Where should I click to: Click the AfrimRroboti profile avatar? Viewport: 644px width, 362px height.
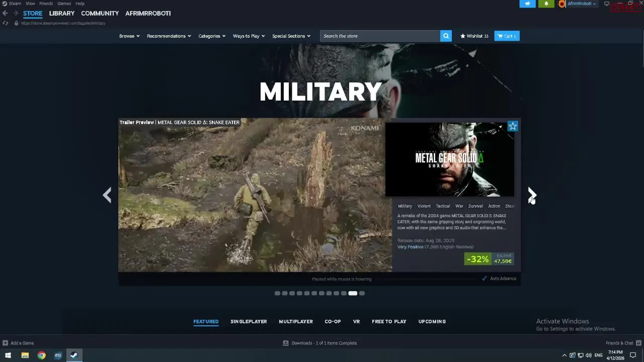[562, 4]
